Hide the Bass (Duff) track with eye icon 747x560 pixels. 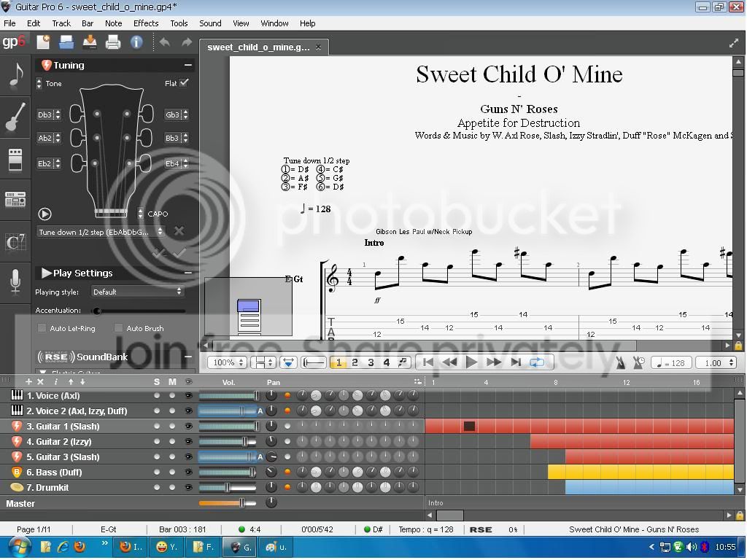click(188, 472)
